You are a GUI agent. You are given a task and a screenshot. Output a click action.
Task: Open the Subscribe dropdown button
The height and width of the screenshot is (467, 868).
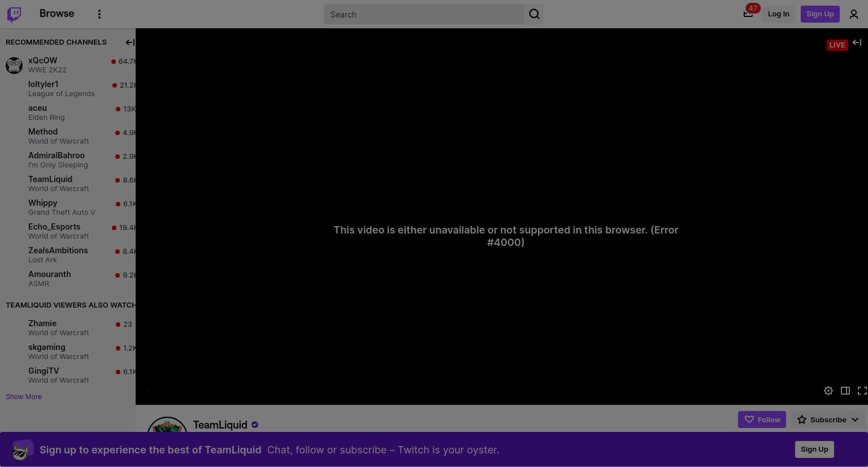828,420
